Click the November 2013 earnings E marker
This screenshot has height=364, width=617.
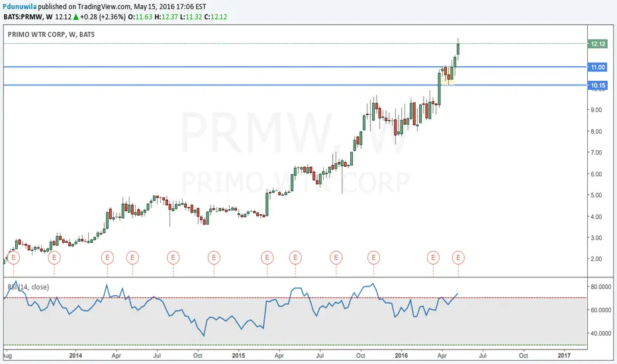click(x=54, y=257)
